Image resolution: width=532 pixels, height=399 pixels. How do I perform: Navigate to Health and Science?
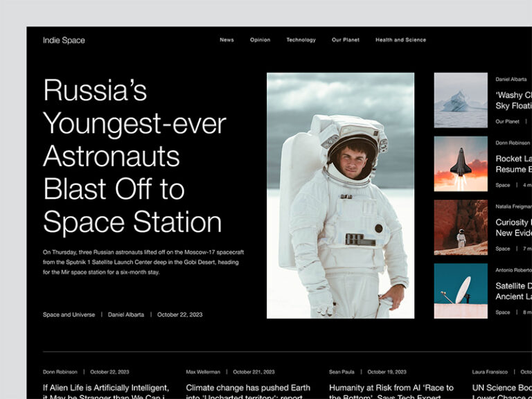point(400,40)
